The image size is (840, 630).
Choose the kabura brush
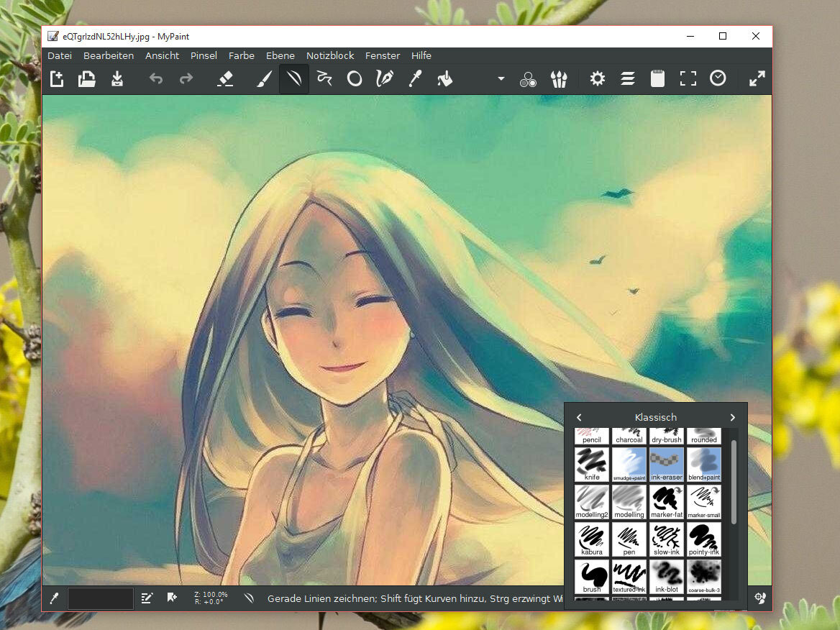click(592, 539)
